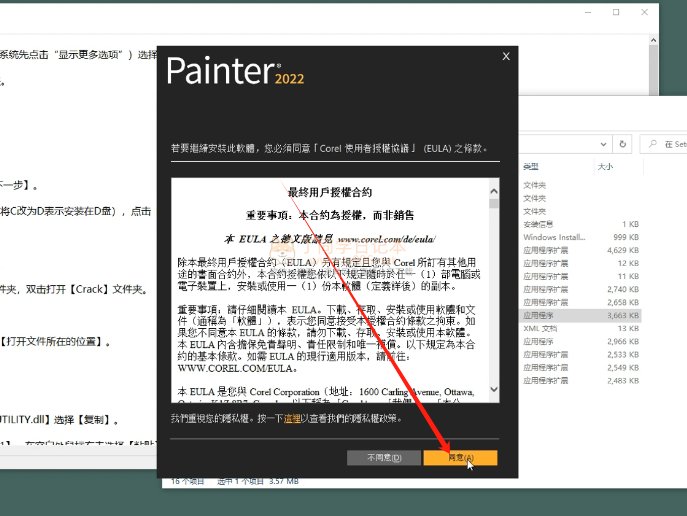
Task: Sort files by the 类型 column header
Action: pos(531,166)
